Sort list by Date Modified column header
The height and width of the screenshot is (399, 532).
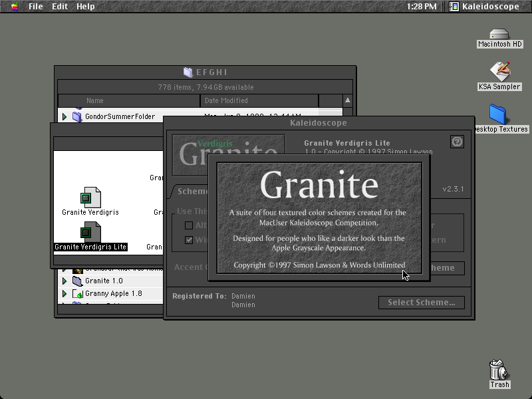259,101
